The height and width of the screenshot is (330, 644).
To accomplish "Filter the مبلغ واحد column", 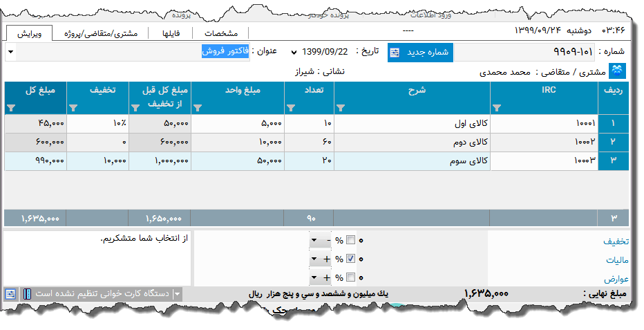I will 198,108.
